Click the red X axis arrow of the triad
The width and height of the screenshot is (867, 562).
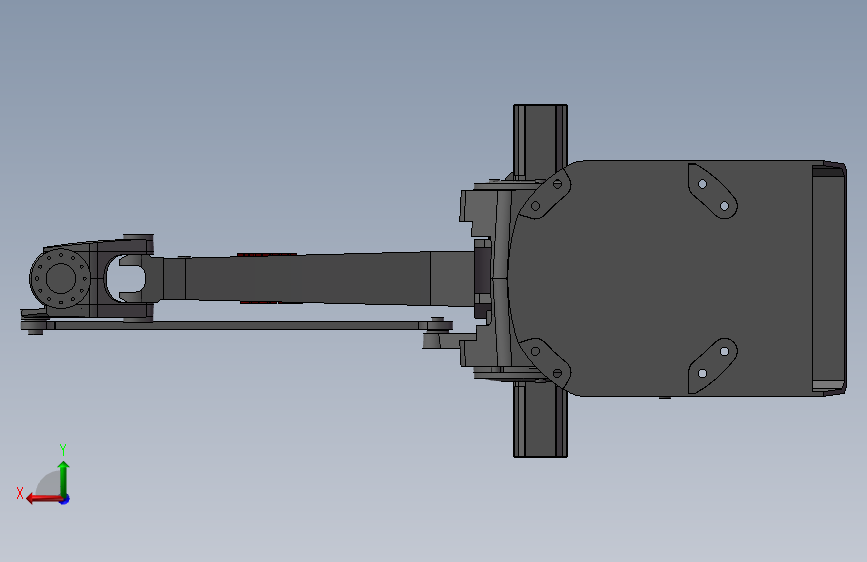[44, 499]
